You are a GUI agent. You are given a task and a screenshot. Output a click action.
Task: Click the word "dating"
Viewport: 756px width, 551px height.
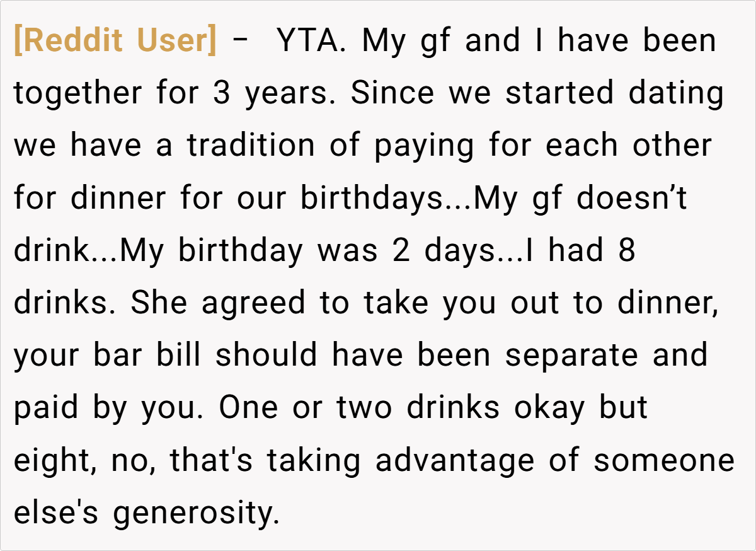pyautogui.click(x=676, y=94)
